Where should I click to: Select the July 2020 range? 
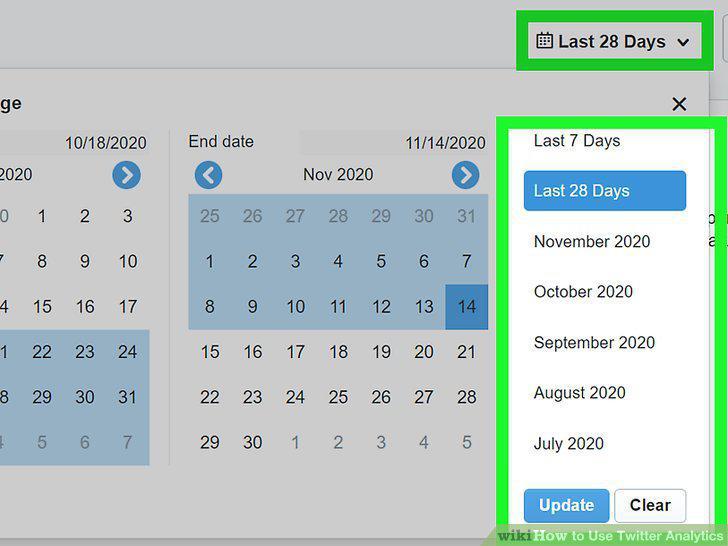(x=568, y=443)
